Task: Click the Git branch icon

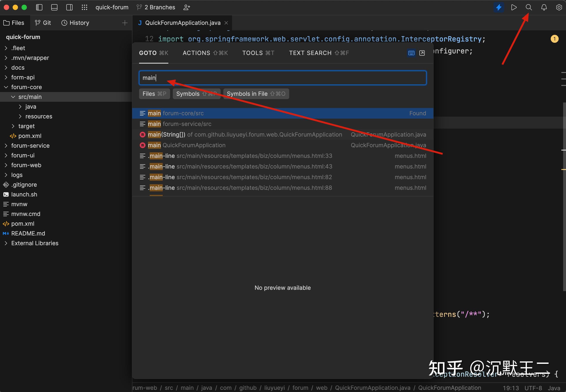Action: 138,7
